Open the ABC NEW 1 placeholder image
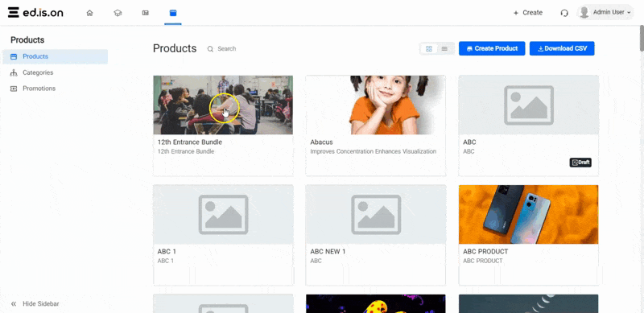 (375, 214)
